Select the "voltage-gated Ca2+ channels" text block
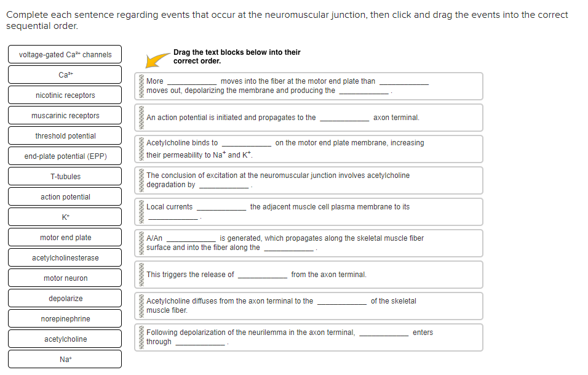The image size is (588, 375). click(64, 54)
